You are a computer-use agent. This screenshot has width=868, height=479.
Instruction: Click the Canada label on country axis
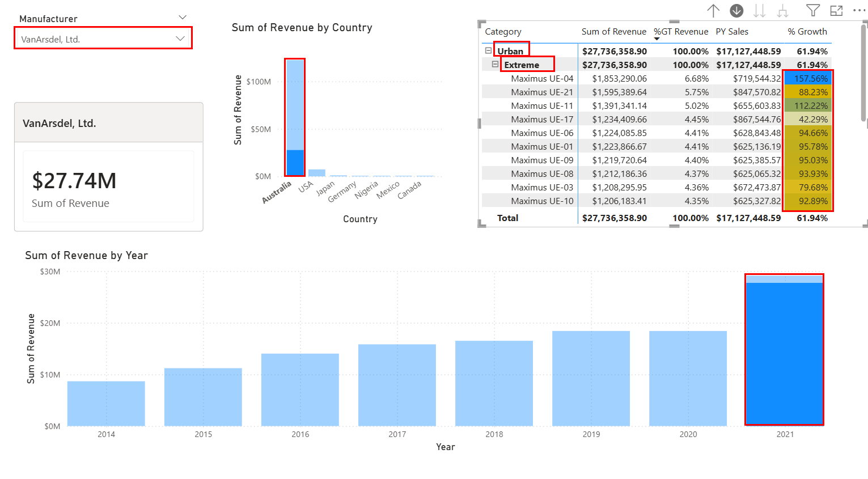click(x=409, y=190)
